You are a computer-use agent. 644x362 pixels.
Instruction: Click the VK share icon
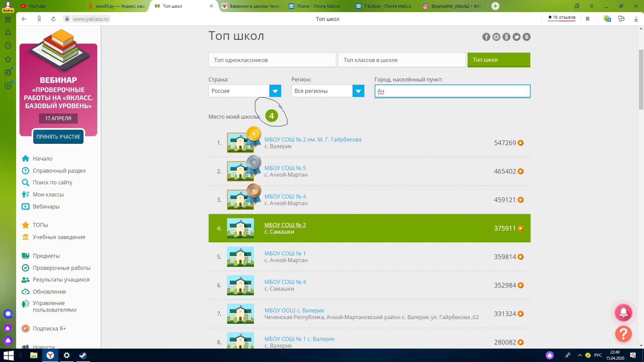click(x=526, y=37)
